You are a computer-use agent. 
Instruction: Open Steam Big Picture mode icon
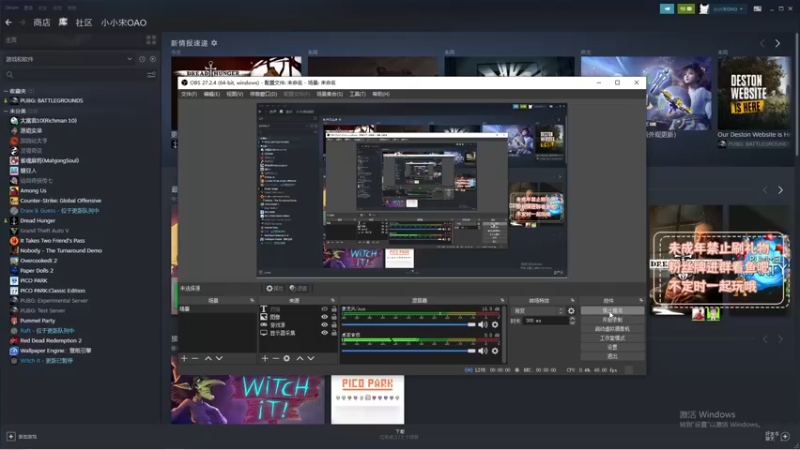pos(758,9)
